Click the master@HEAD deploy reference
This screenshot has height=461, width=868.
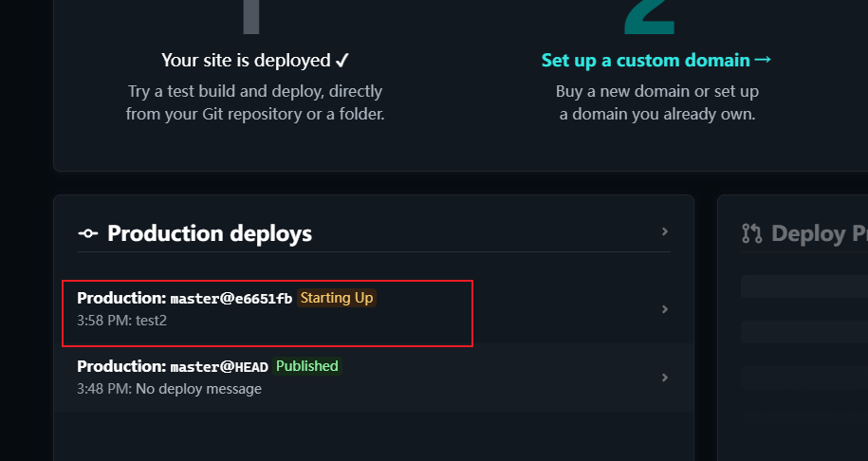[219, 367]
